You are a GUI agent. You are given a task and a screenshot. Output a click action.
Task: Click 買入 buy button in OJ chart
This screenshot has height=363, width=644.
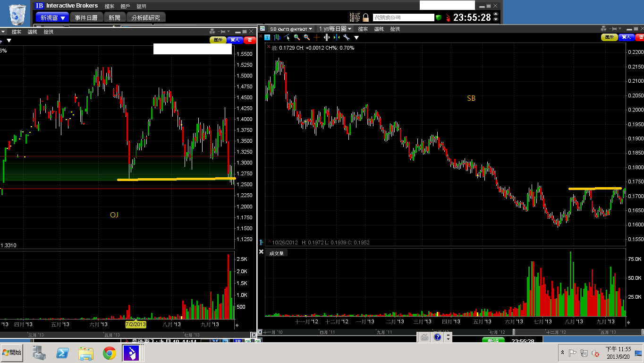[235, 40]
